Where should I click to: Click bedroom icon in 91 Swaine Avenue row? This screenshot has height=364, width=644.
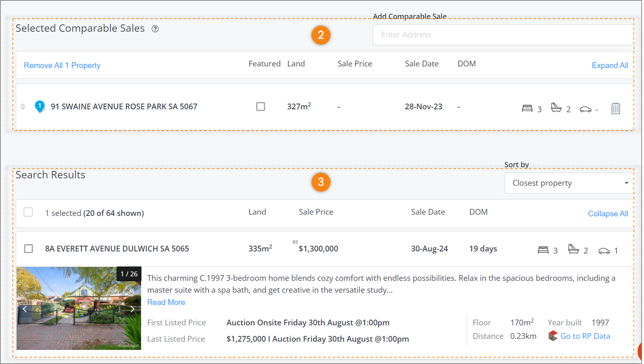(527, 108)
